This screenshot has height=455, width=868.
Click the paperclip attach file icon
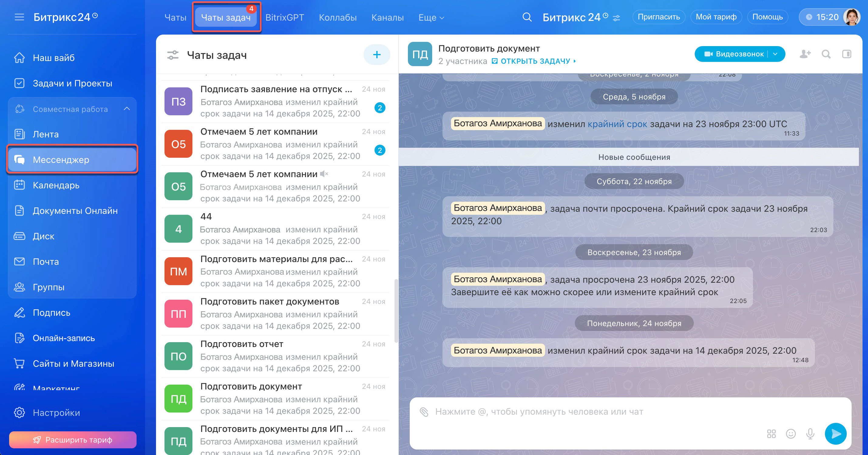coord(424,412)
